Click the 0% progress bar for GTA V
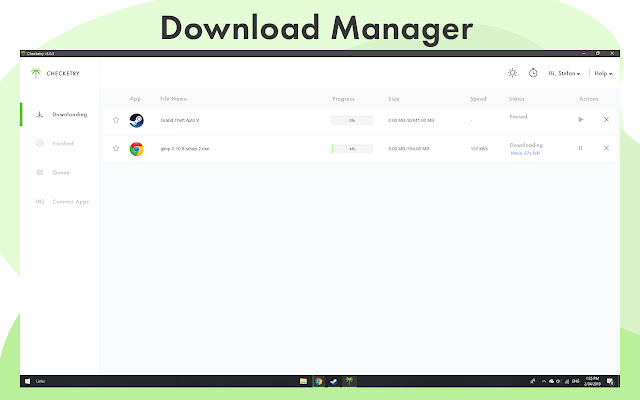This screenshot has height=400, width=640. (x=352, y=120)
